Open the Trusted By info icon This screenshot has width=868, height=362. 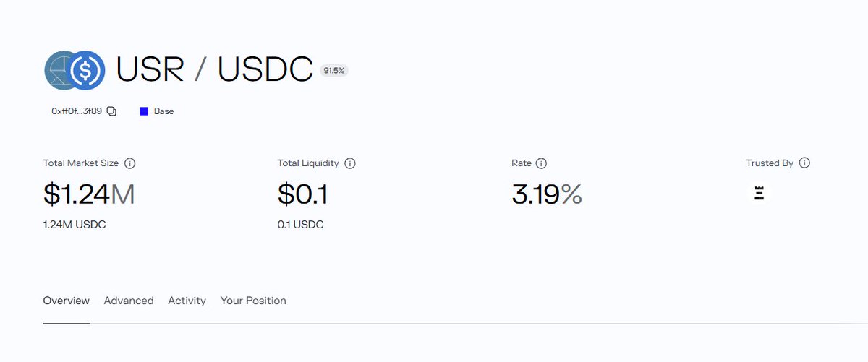[x=804, y=163]
